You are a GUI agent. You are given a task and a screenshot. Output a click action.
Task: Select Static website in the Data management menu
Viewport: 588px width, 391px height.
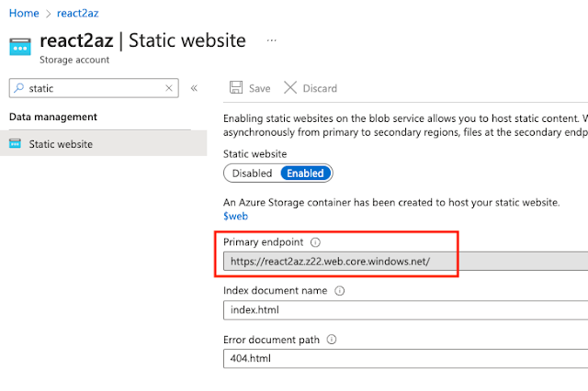tap(61, 144)
